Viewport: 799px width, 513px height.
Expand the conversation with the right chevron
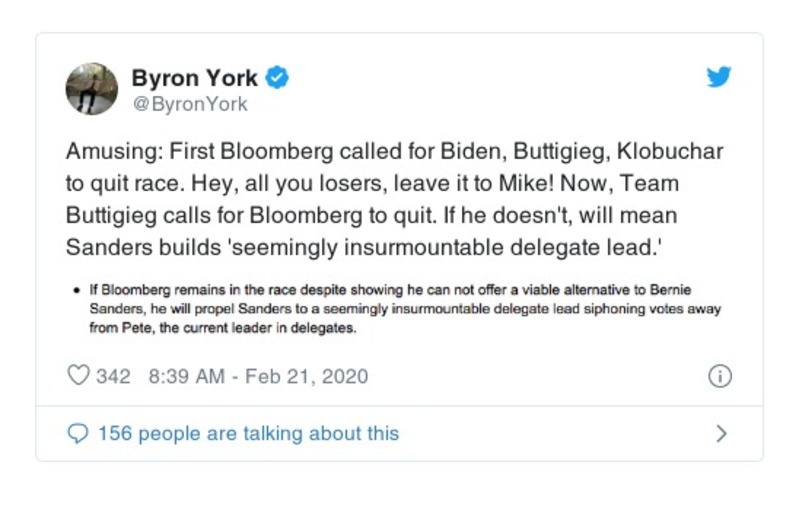(x=721, y=433)
